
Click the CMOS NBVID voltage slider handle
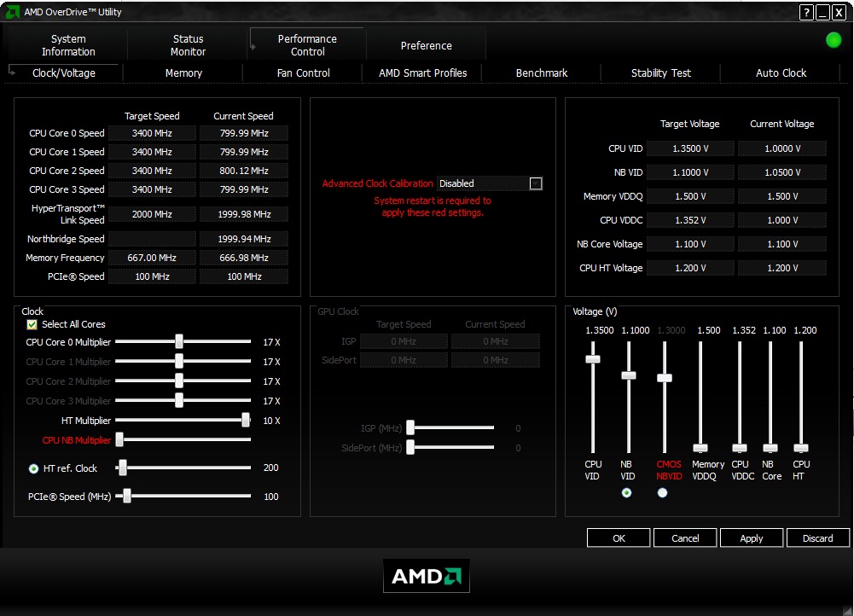(x=665, y=378)
